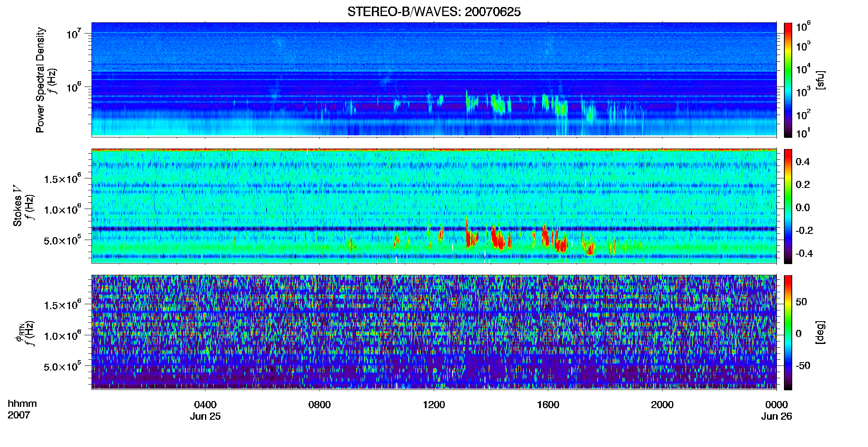The image size is (868, 447).
Task: Click the 2007 year label
Action: click(19, 415)
